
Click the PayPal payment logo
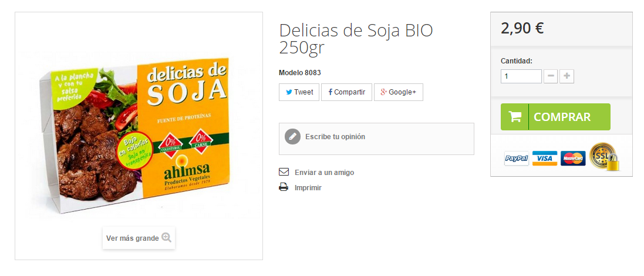516,158
